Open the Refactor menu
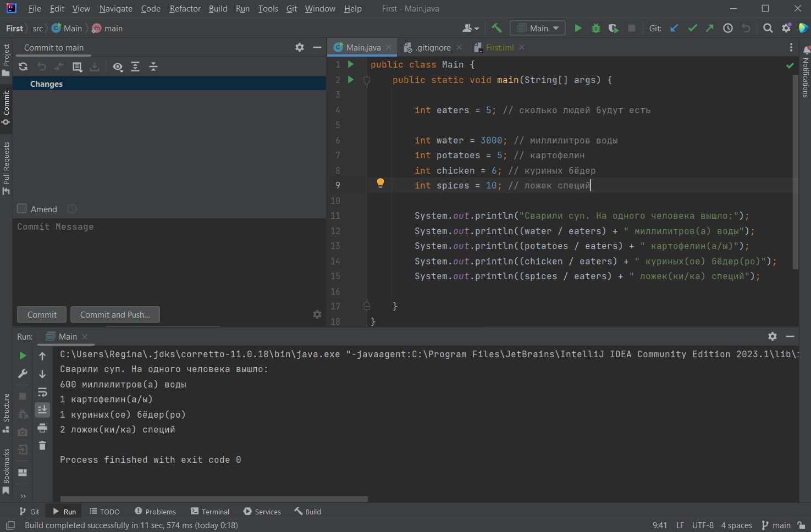This screenshot has height=532, width=811. 185,8
